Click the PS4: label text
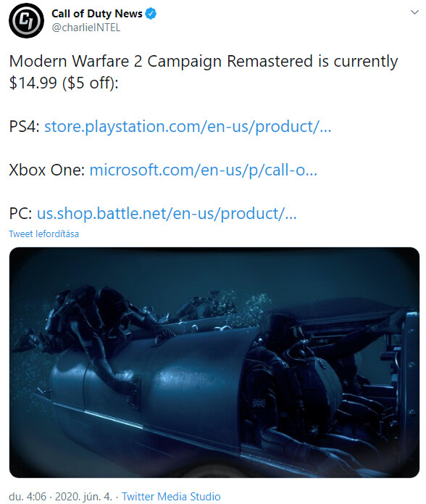The image size is (426, 504). (x=25, y=127)
